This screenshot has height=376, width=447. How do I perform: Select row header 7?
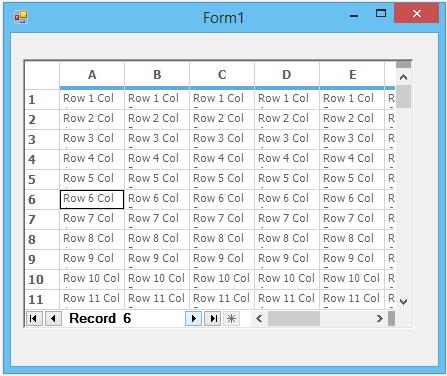(x=42, y=219)
